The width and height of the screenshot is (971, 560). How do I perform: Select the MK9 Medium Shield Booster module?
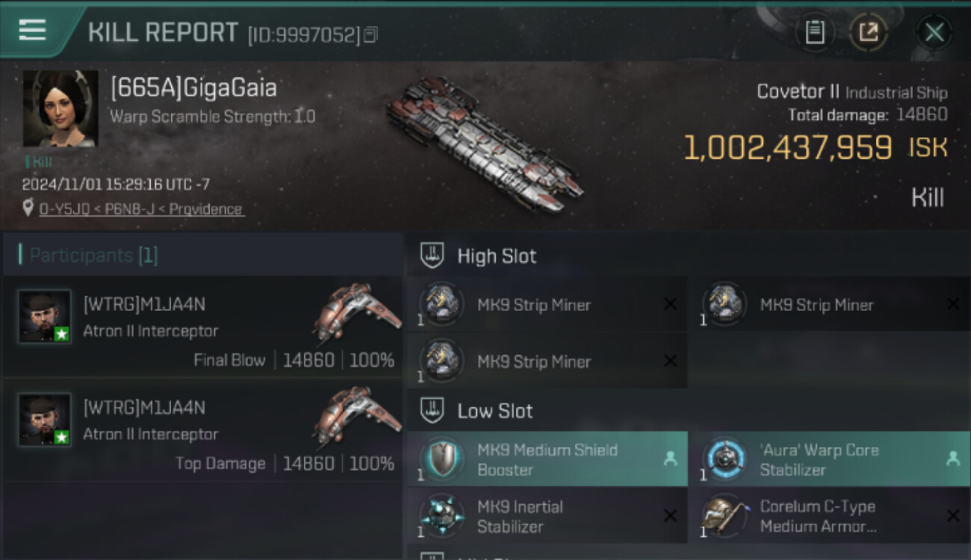[547, 459]
